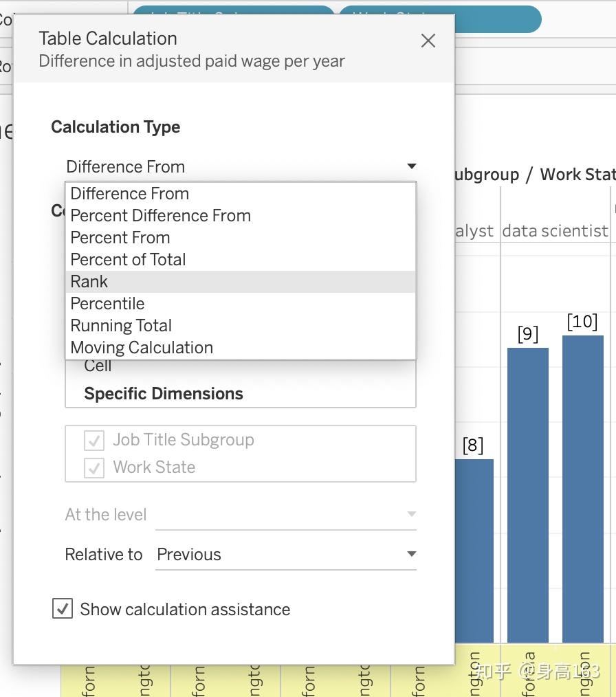The height and width of the screenshot is (697, 616).
Task: Open the Calculation Type dropdown arrow
Action: [410, 166]
